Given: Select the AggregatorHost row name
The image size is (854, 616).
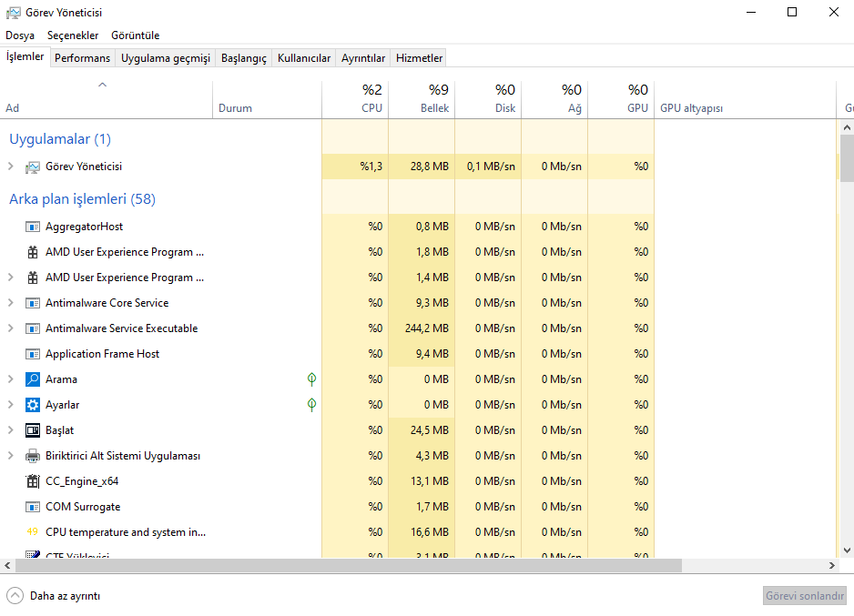Looking at the screenshot, I should click(x=84, y=227).
